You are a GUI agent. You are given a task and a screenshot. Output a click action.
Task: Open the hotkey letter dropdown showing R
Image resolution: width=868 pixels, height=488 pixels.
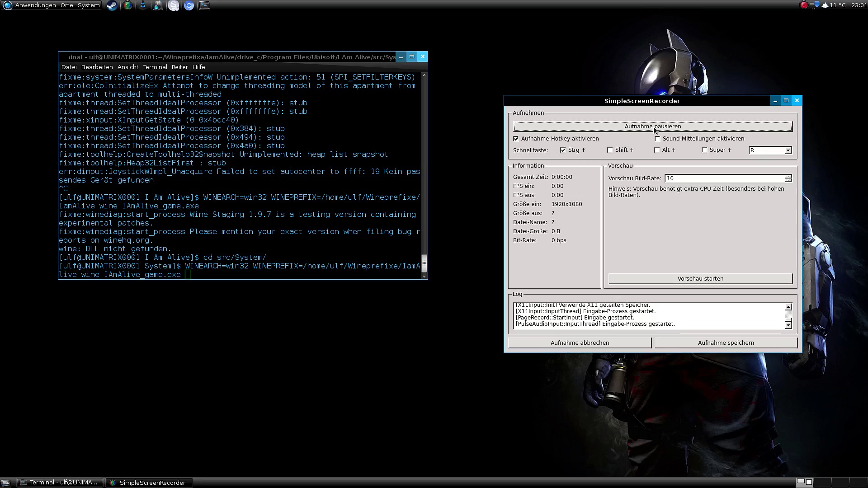click(x=788, y=150)
